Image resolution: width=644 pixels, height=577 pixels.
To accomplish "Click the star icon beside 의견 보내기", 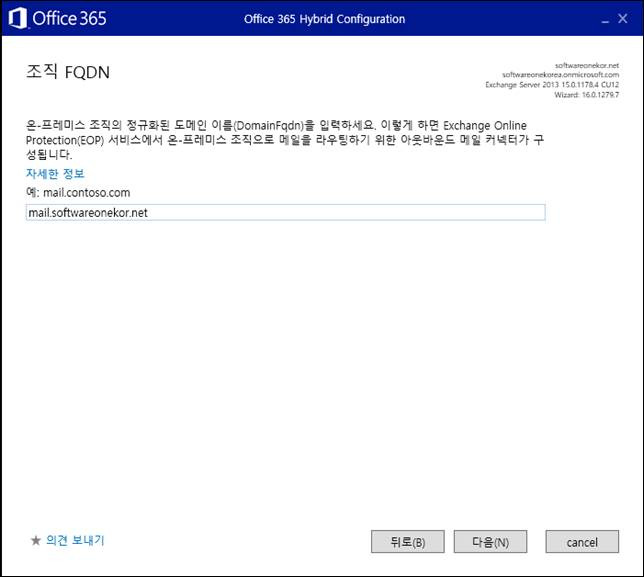I will pyautogui.click(x=36, y=540).
